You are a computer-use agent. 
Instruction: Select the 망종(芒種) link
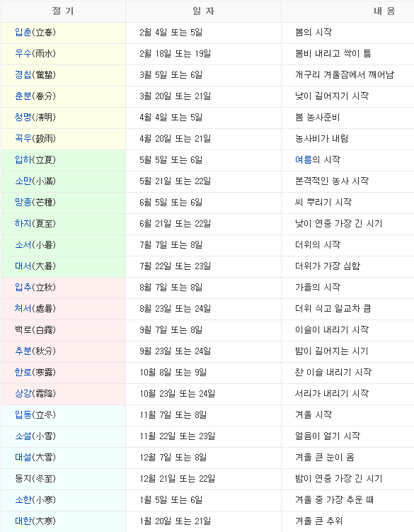23,203
